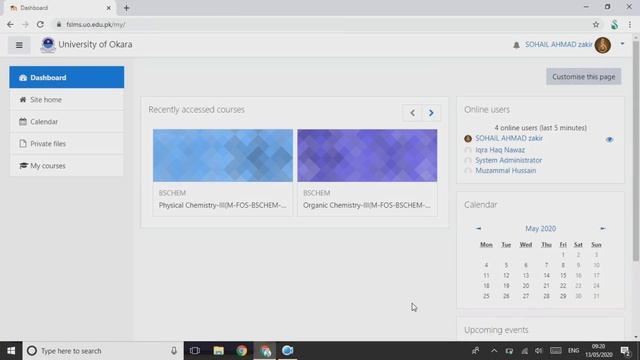Click the May 2020 calendar link
This screenshot has width=640, height=360.
pos(540,229)
